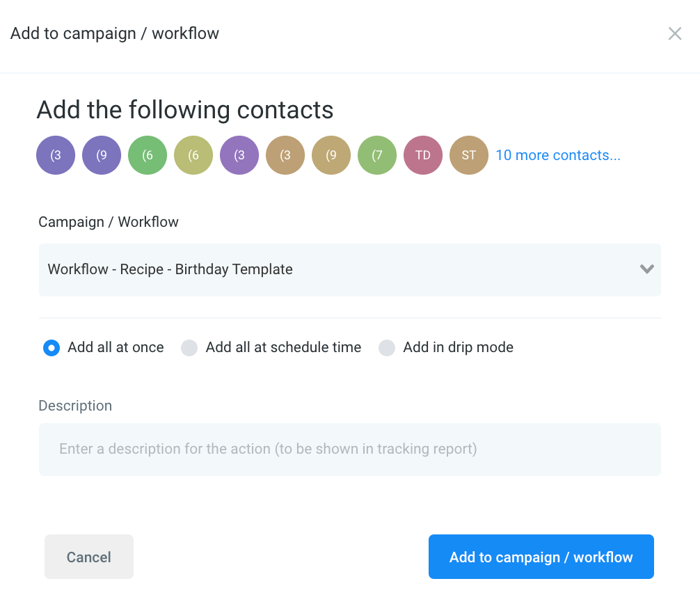This screenshot has width=700, height=604.
Task: Focus the Description text field
Action: pyautogui.click(x=349, y=450)
